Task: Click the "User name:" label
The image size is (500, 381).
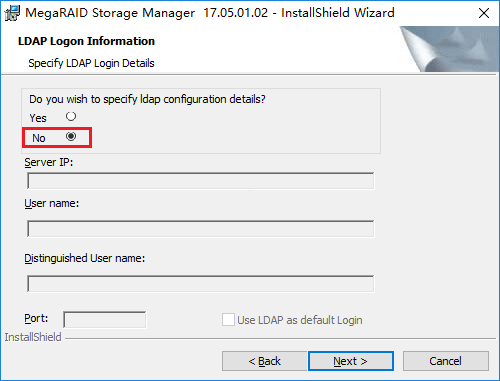Action: pos(52,203)
